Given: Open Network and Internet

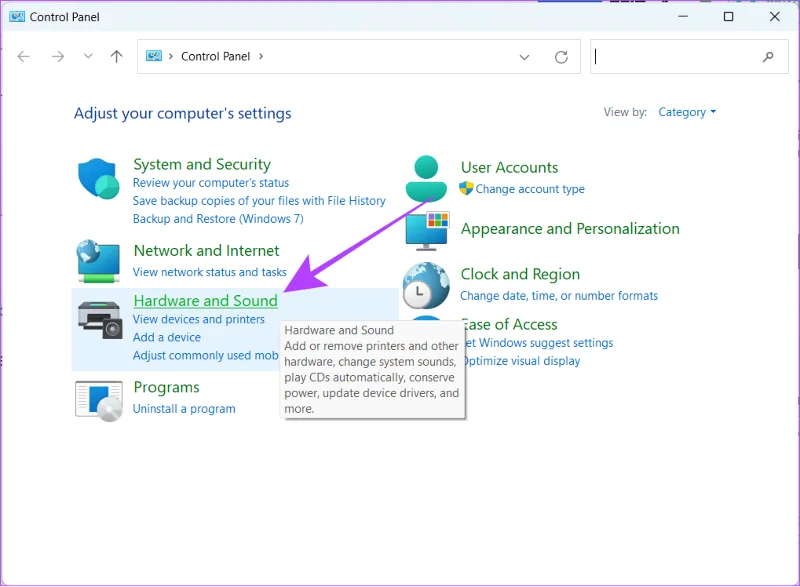Looking at the screenshot, I should click(207, 250).
